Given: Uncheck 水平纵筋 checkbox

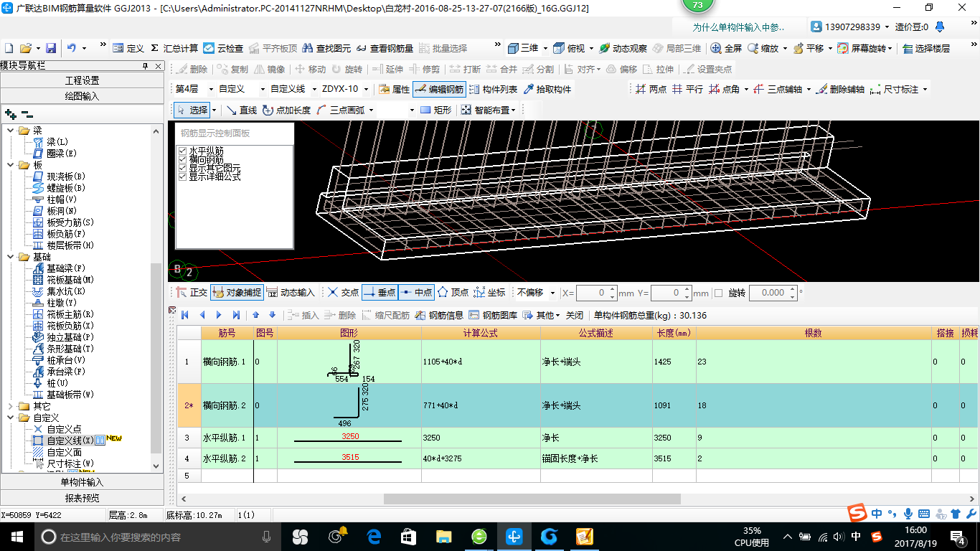Looking at the screenshot, I should coord(183,151).
